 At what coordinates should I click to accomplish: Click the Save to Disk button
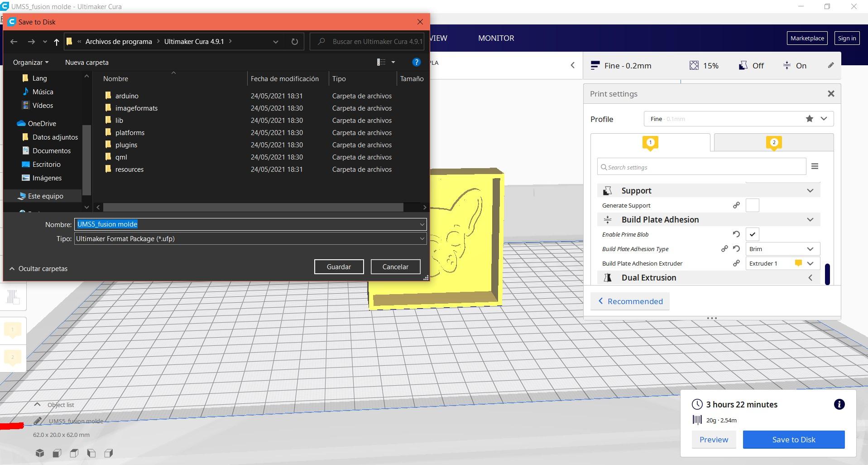coord(794,440)
